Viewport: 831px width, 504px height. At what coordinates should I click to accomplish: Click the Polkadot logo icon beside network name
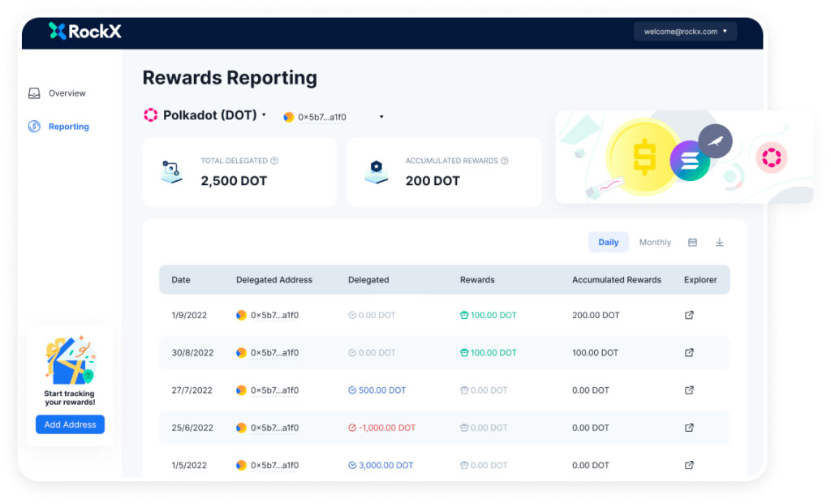150,115
